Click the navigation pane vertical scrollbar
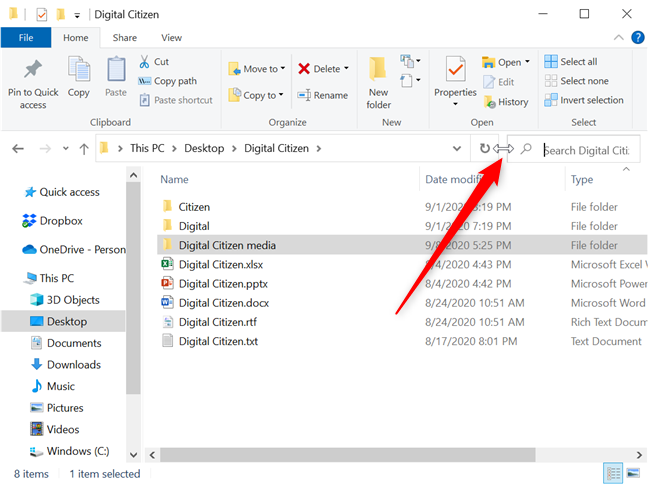 point(133,288)
